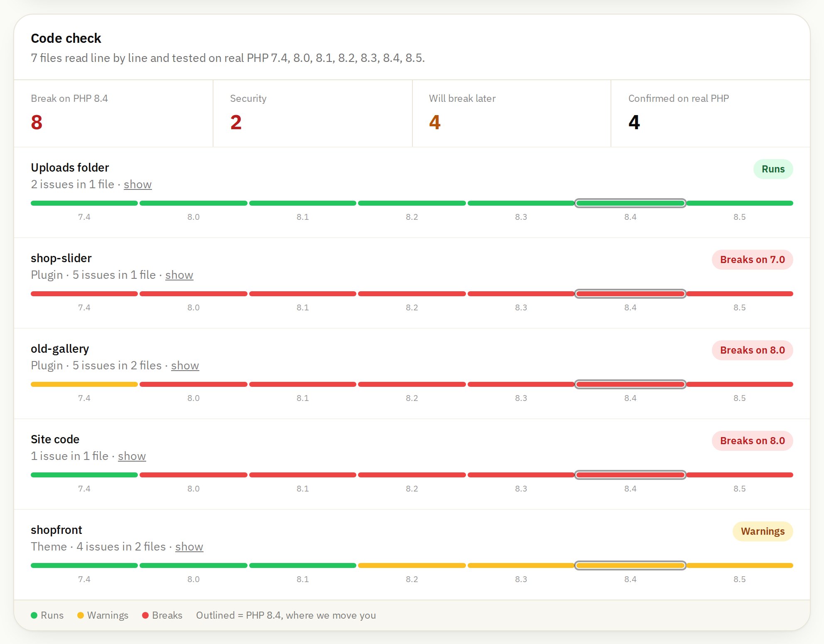This screenshot has width=824, height=644.
Task: Click the old-gallery heading
Action: tap(60, 349)
